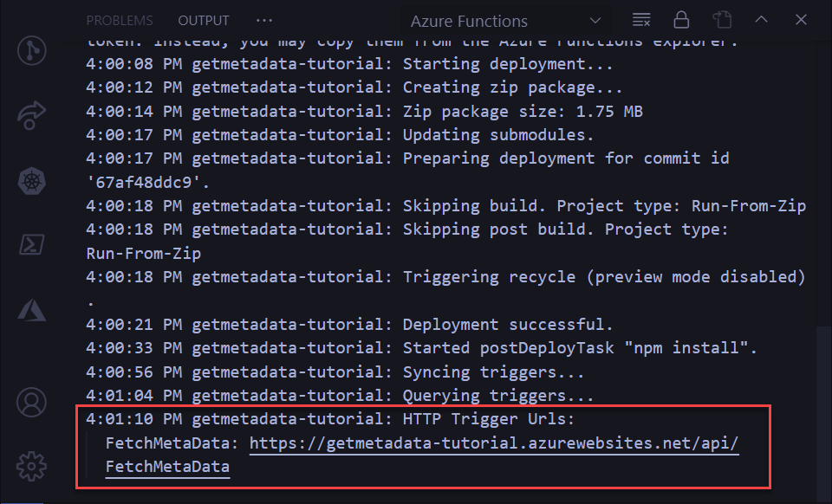Toggle auto-scroll lock on the output panel
This screenshot has width=832, height=504.
tap(682, 20)
